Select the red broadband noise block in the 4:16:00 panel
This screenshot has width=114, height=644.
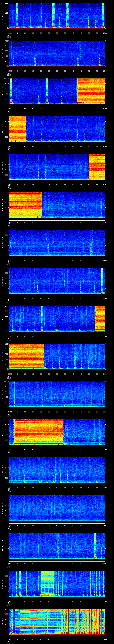pos(91,91)
